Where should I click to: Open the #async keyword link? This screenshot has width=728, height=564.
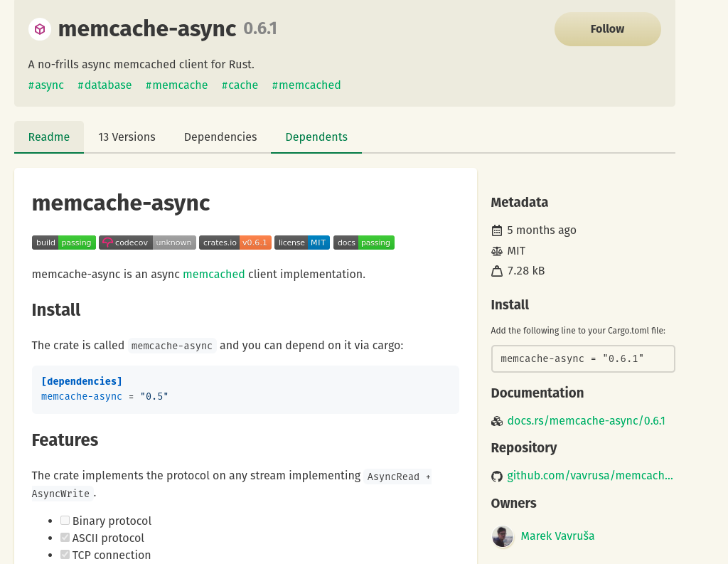[46, 85]
